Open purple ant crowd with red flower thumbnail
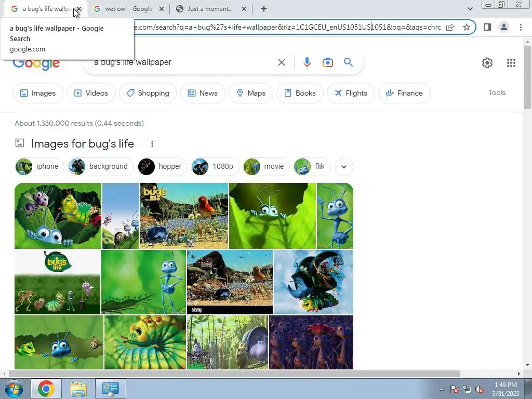 coord(311,342)
